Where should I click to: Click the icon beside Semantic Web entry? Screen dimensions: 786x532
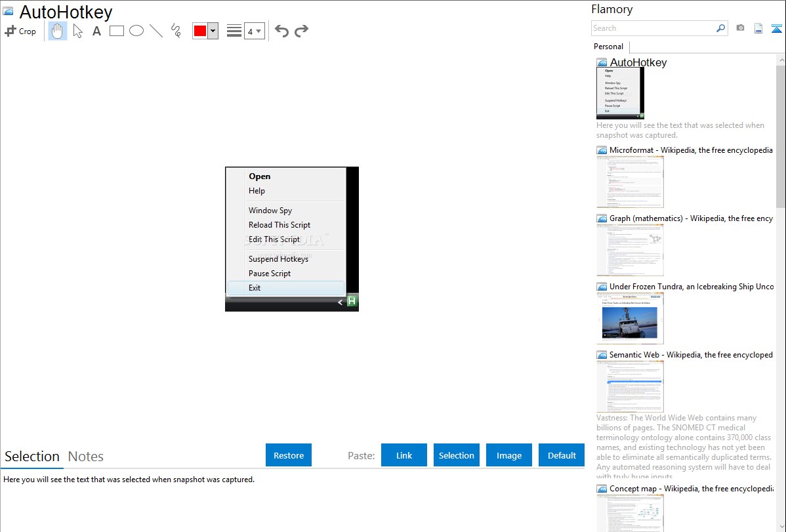coord(602,355)
